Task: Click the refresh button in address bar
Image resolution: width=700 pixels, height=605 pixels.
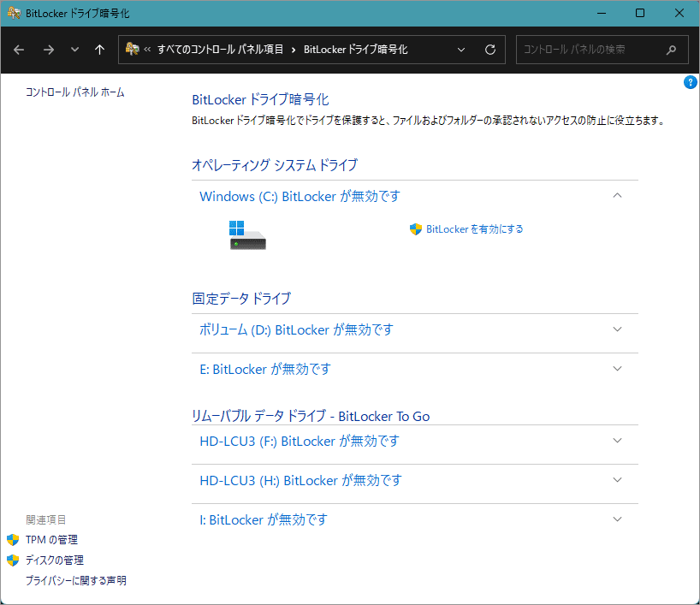Action: (490, 50)
